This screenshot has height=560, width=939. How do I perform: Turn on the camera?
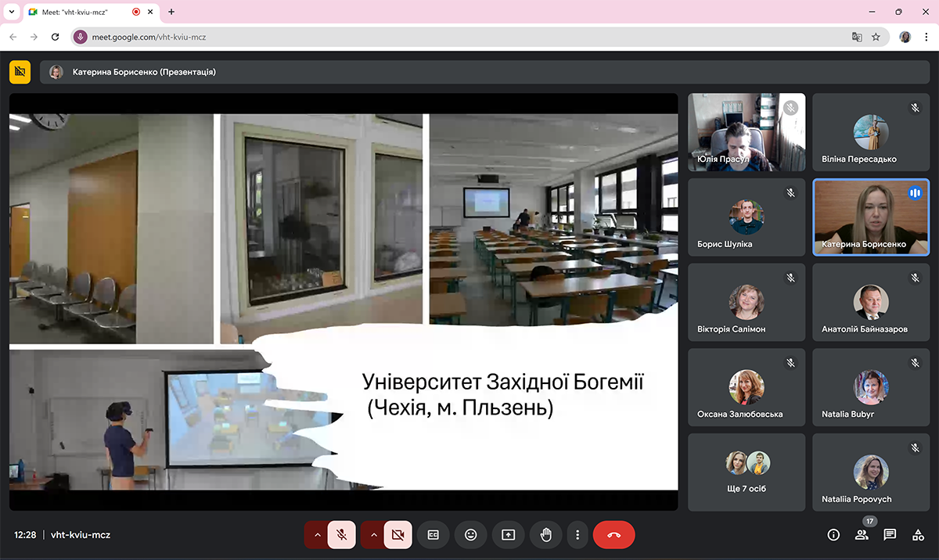tap(398, 535)
